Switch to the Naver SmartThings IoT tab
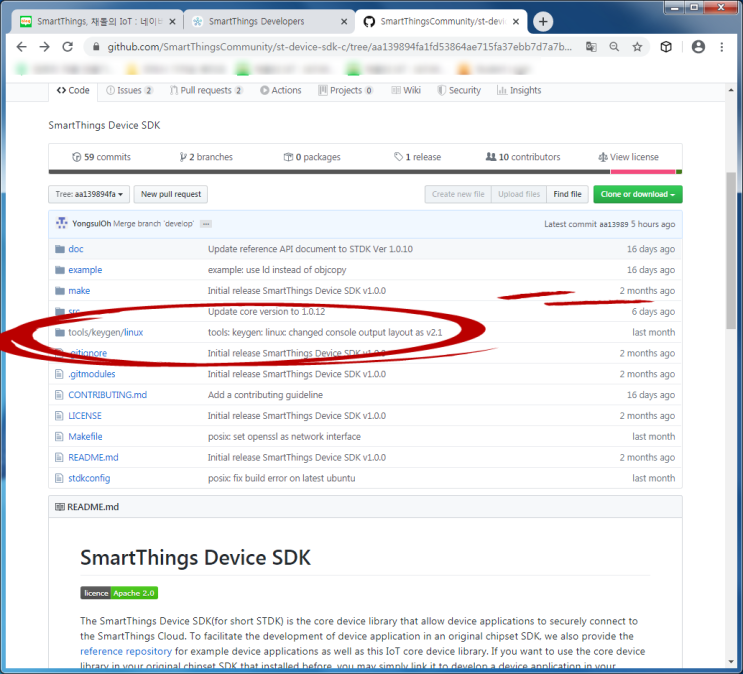The image size is (743, 674). [98, 21]
